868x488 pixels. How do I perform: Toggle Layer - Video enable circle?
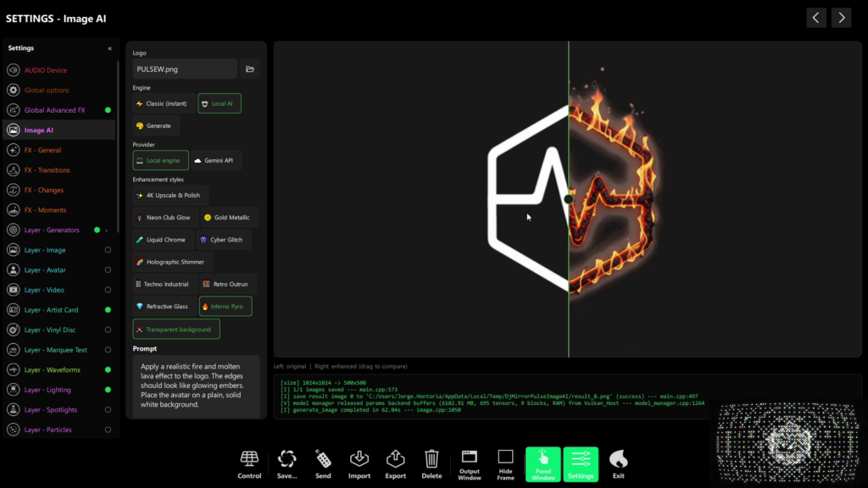pos(108,290)
